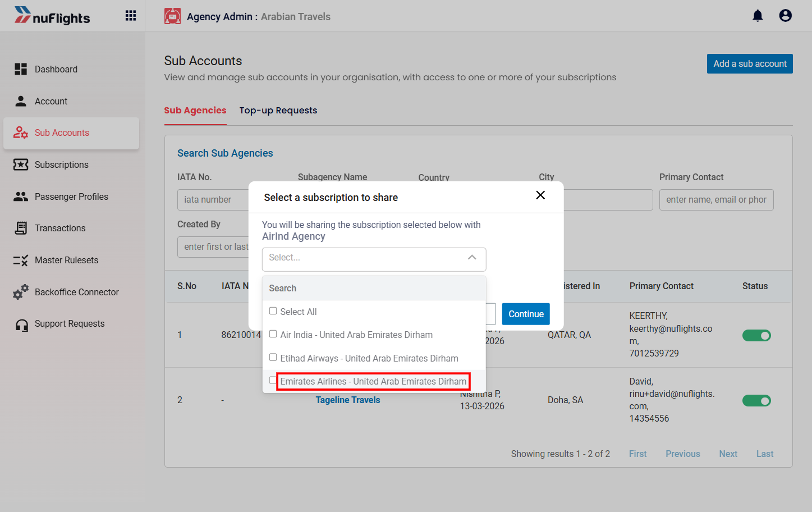This screenshot has height=512, width=812.
Task: Click the Transactions receipt icon
Action: [x=21, y=228]
